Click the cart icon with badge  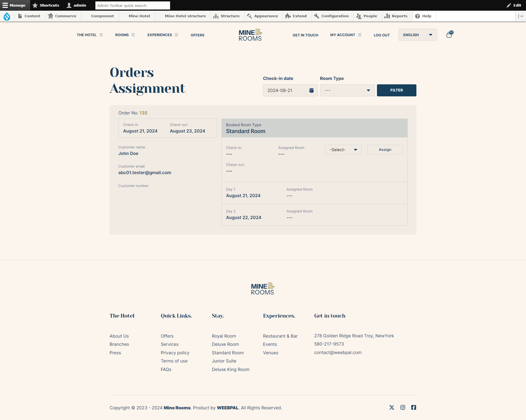[x=449, y=35]
